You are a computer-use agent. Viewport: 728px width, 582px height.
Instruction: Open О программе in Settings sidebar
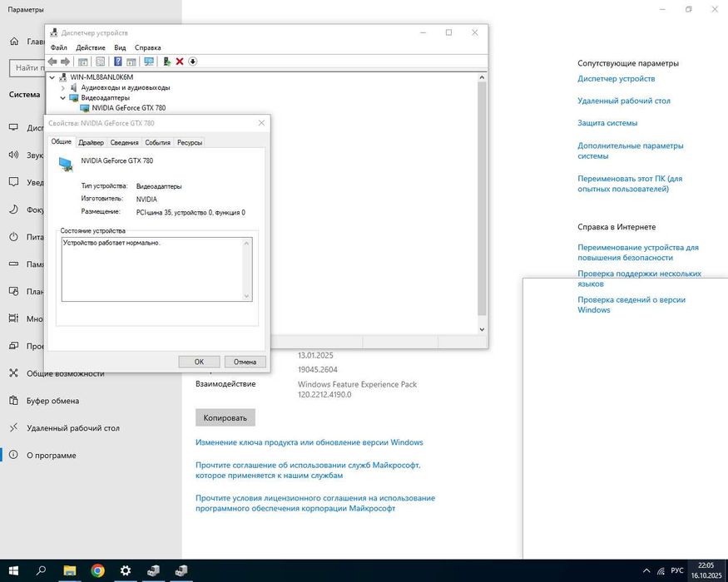coord(51,456)
